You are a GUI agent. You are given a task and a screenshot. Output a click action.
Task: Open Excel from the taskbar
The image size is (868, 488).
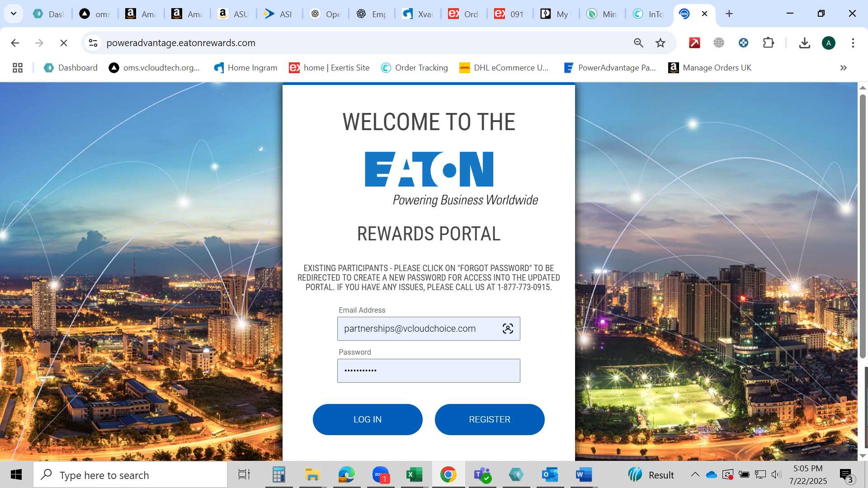[x=414, y=475]
